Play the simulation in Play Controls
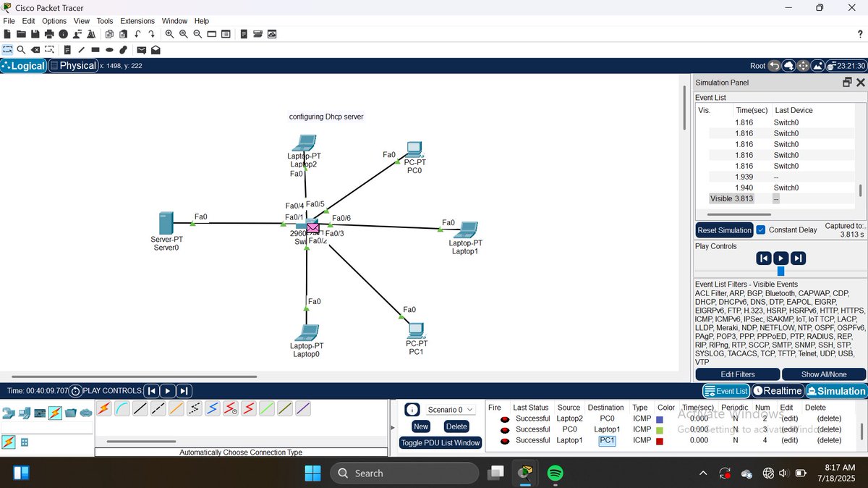The height and width of the screenshot is (488, 868). pos(780,258)
